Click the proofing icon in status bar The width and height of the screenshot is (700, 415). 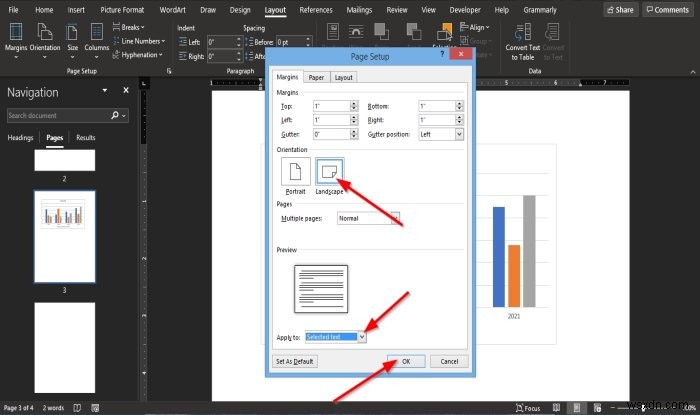pos(77,408)
